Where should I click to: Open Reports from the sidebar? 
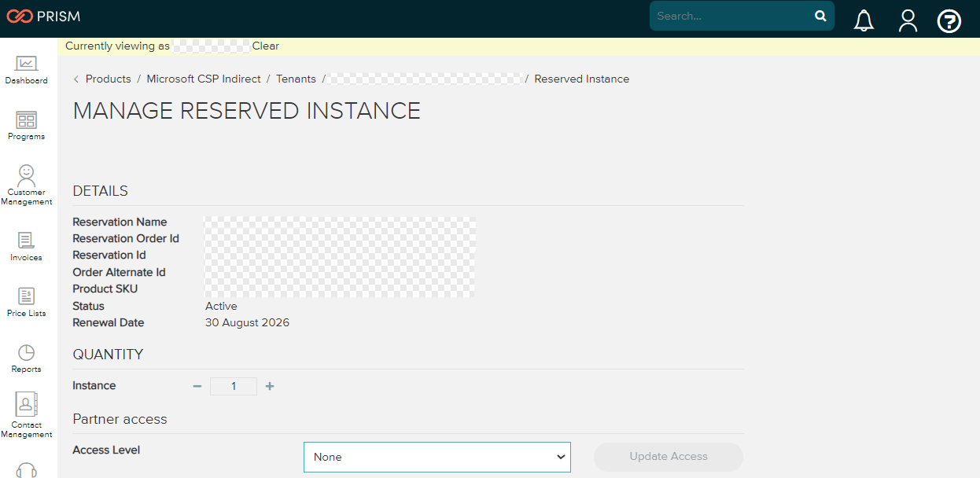point(26,358)
